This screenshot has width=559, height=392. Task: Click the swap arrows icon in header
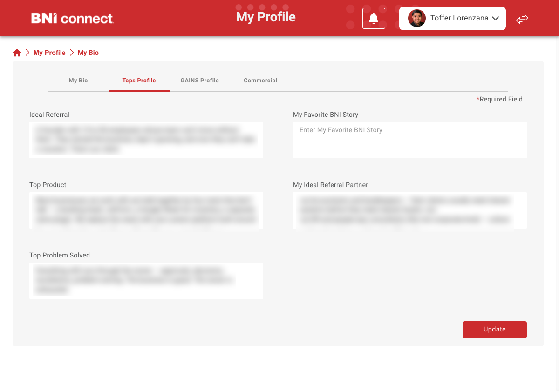point(522,19)
